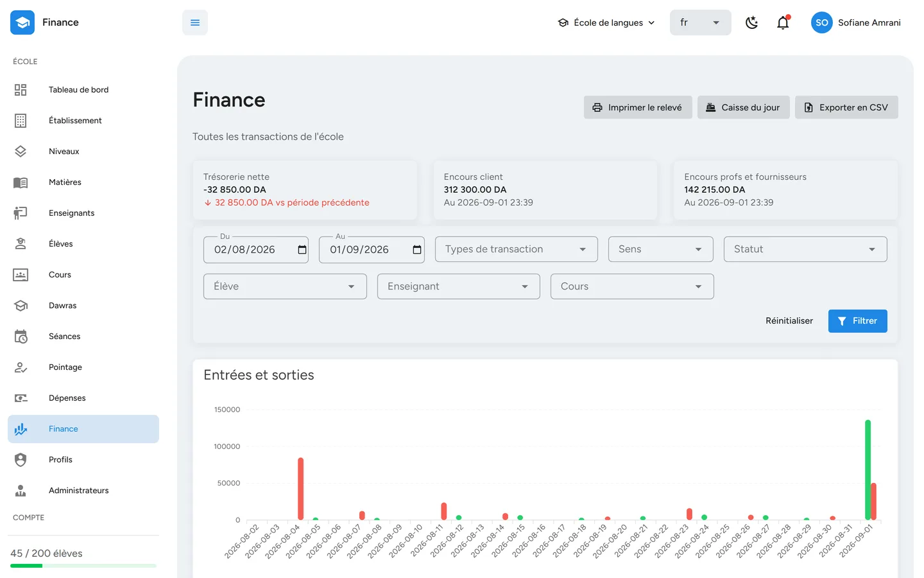
Task: Open calendar picker in Du date field
Action: click(302, 250)
